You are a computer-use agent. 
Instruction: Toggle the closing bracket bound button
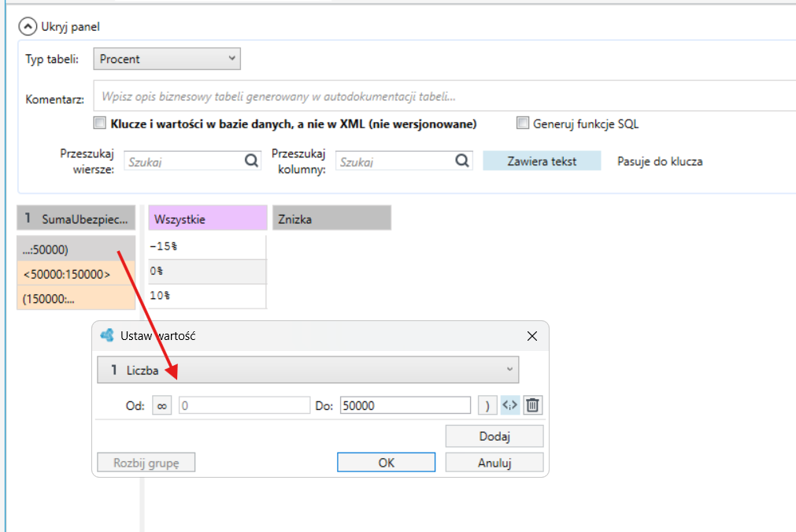pos(487,405)
